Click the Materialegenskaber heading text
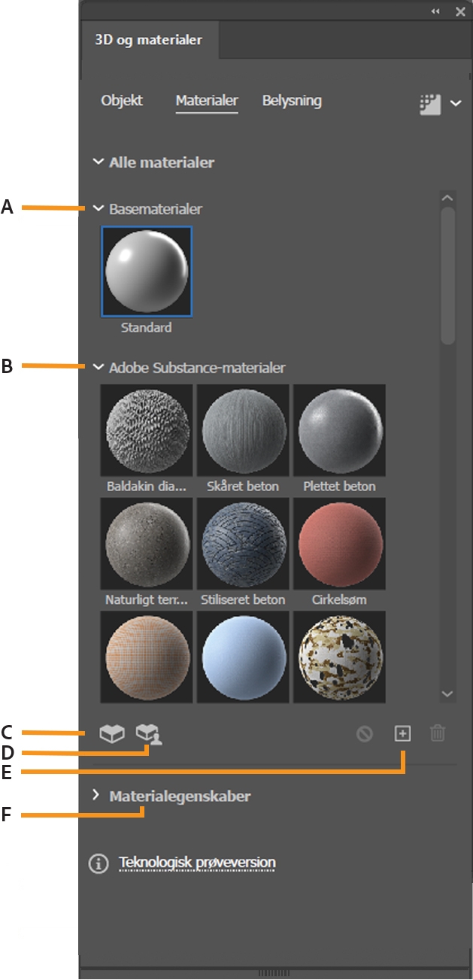Viewport: 473px width, 980px height. click(180, 796)
